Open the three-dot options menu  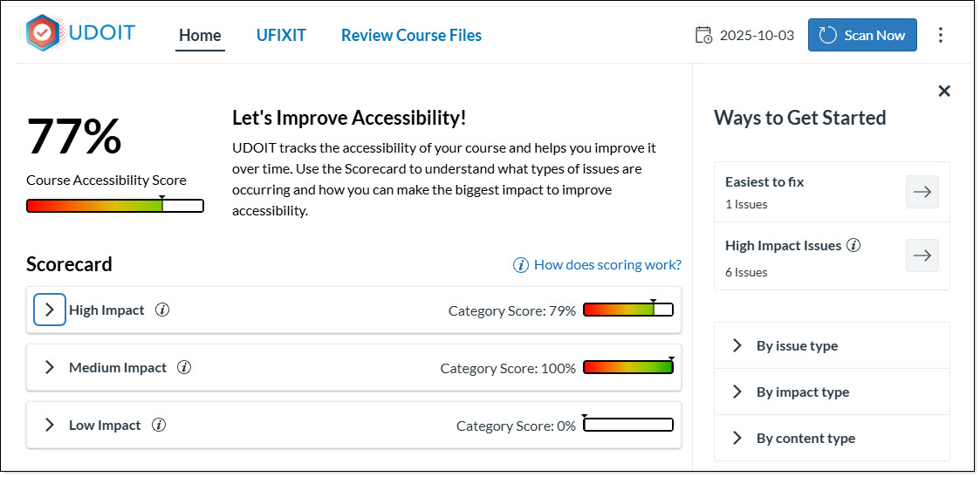pos(940,35)
